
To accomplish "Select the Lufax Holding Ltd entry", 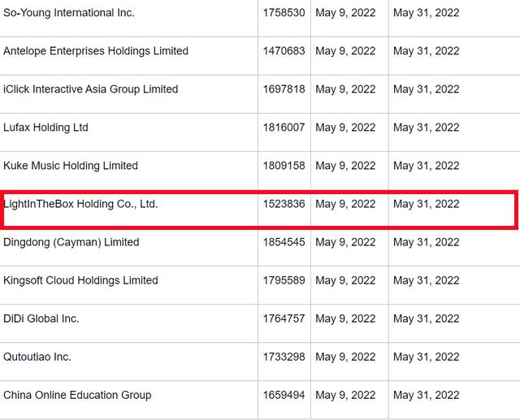I will 45,128.
